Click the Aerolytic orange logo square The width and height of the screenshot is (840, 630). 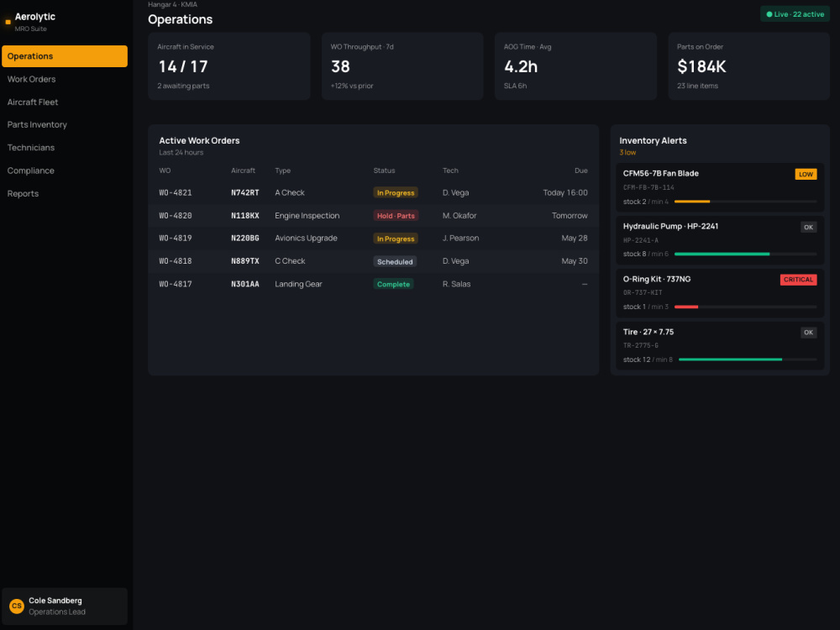[x=8, y=22]
